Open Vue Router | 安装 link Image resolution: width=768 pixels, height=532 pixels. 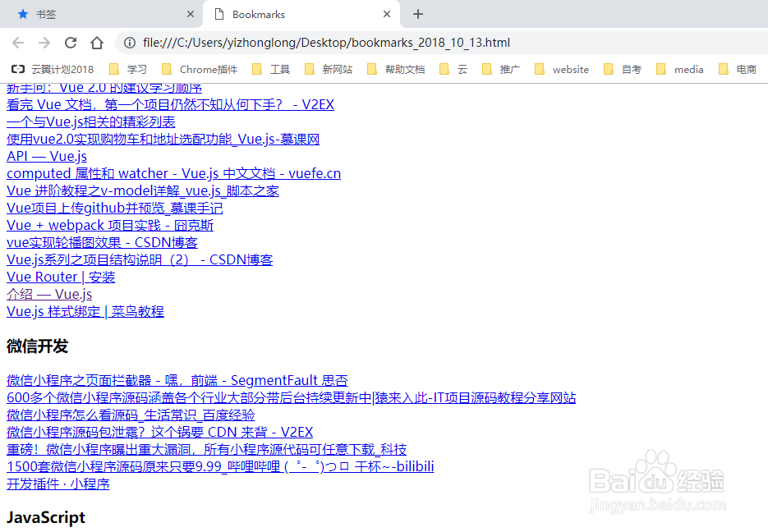click(61, 277)
